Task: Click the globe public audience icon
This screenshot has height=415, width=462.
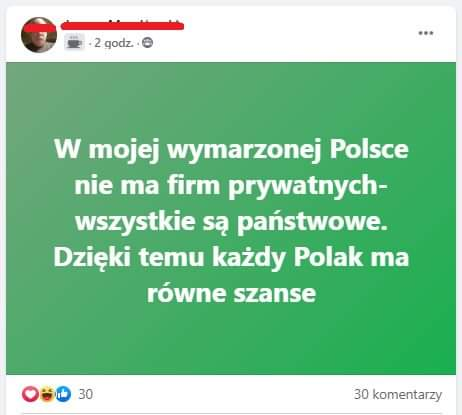Action: (x=148, y=43)
